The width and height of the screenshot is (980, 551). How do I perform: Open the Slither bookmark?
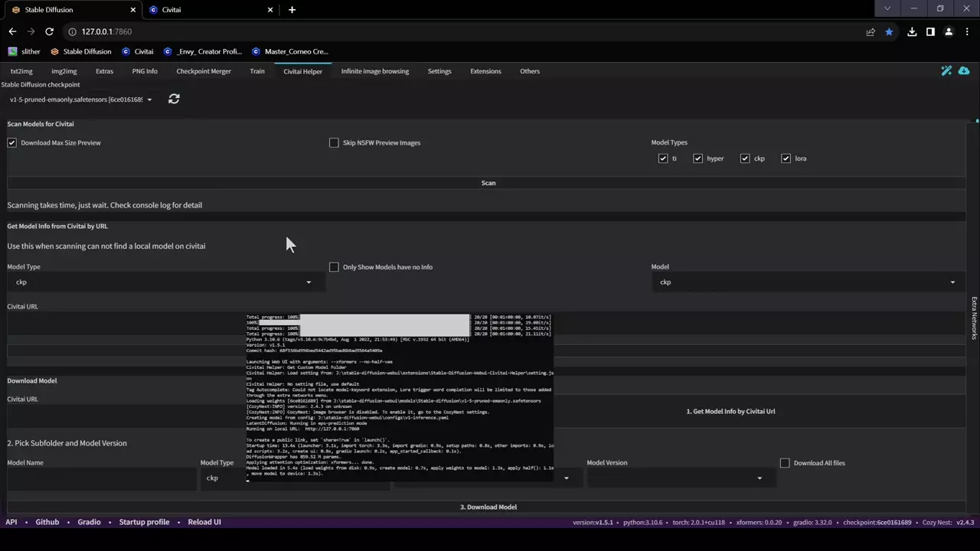pos(24,51)
